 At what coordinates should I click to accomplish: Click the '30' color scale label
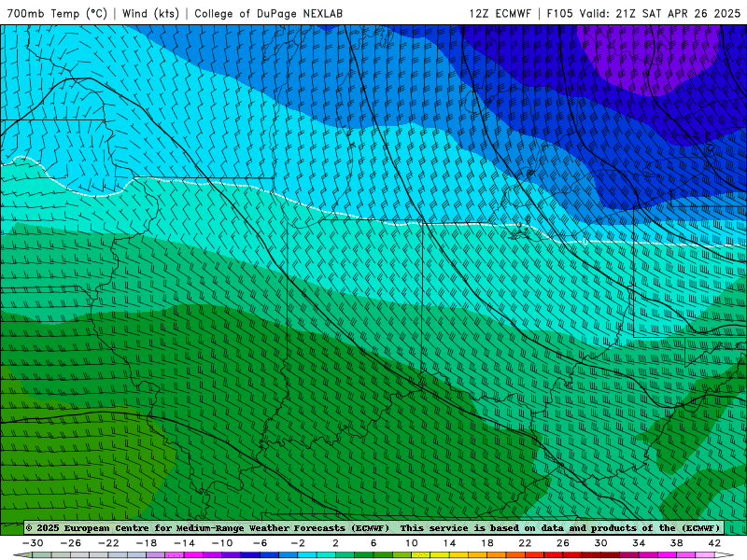click(600, 543)
